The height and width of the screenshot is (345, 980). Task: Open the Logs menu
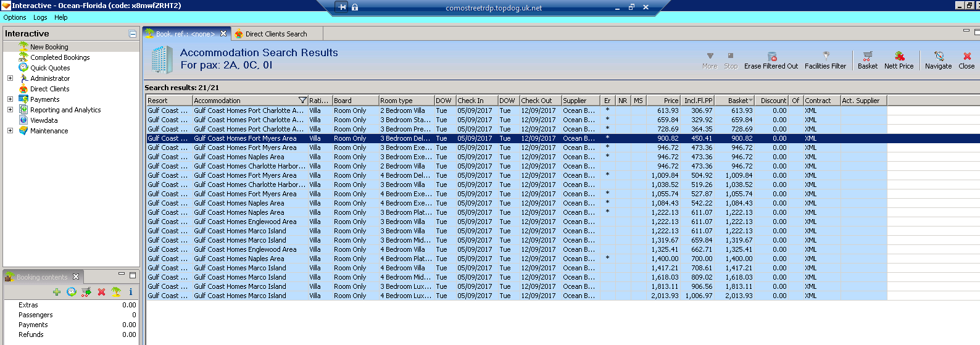pos(40,17)
